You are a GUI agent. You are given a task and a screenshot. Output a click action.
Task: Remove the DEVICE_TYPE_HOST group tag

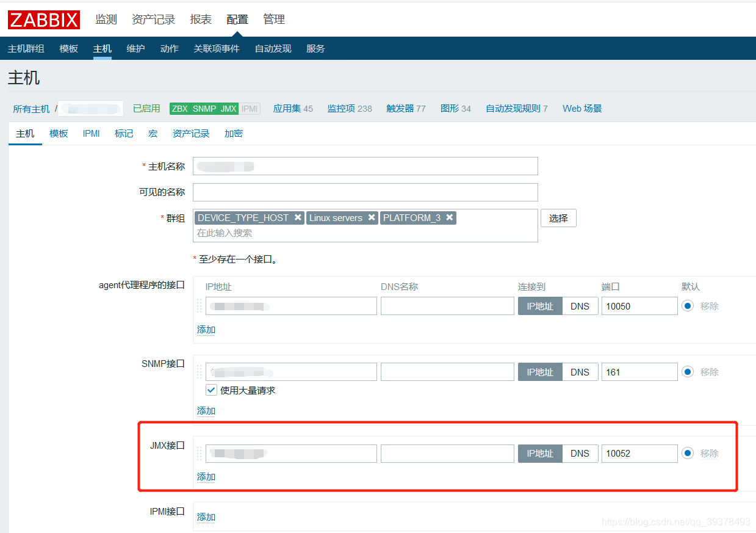297,217
